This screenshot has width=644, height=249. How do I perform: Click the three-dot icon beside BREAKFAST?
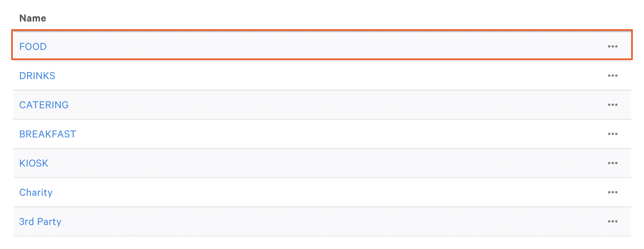[x=612, y=134]
